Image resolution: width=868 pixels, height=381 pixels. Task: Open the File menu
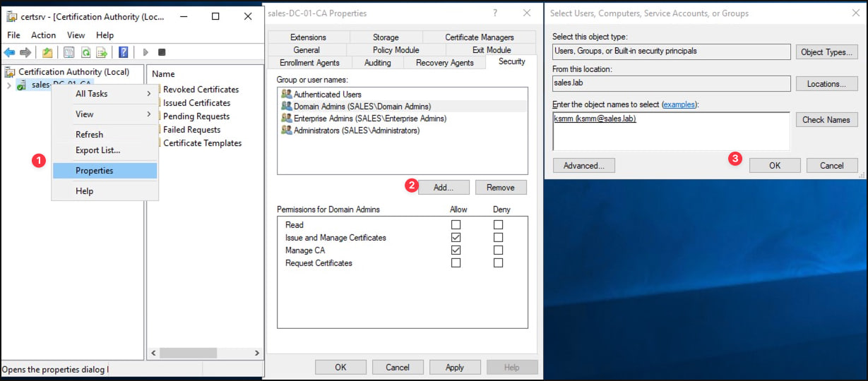[x=13, y=35]
